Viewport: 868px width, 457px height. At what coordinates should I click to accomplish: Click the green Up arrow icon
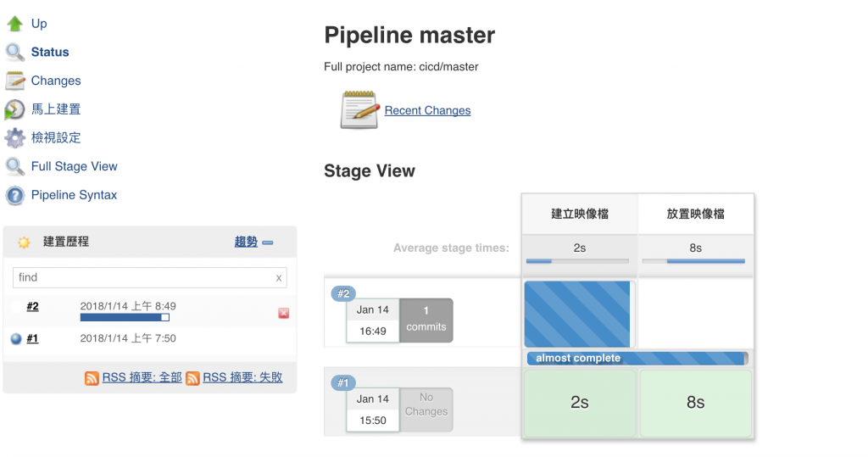[14, 24]
